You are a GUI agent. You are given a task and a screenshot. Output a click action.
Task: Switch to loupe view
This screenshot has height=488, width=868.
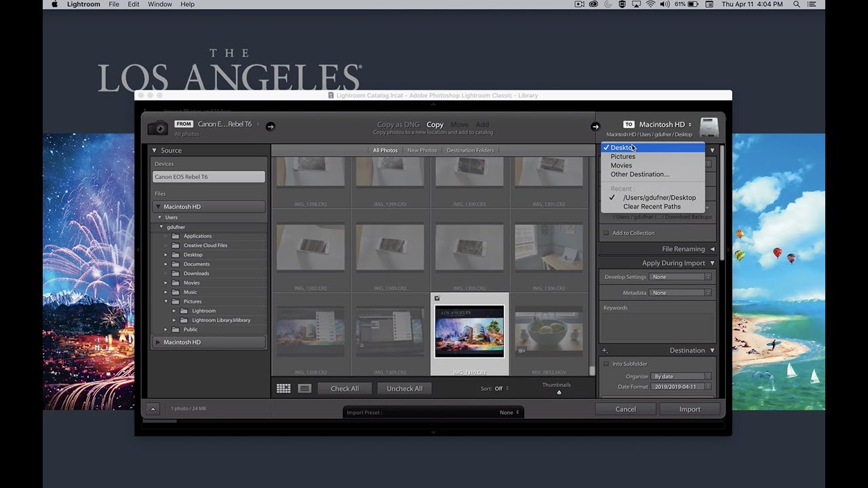pos(304,388)
